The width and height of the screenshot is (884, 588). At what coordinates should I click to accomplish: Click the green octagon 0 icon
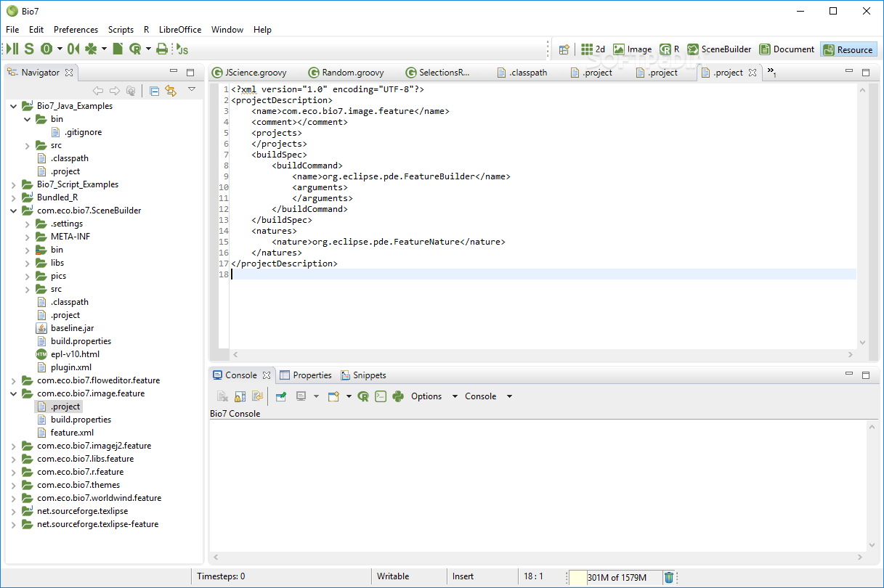click(x=46, y=49)
